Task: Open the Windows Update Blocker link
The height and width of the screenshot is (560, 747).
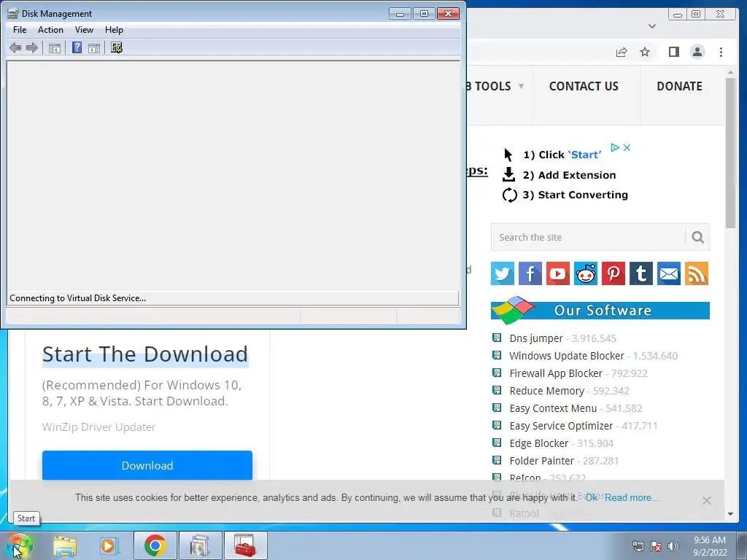Action: coord(566,356)
